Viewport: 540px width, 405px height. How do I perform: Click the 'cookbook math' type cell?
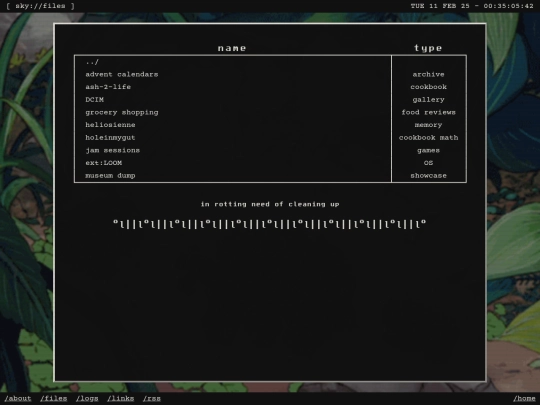click(428, 137)
